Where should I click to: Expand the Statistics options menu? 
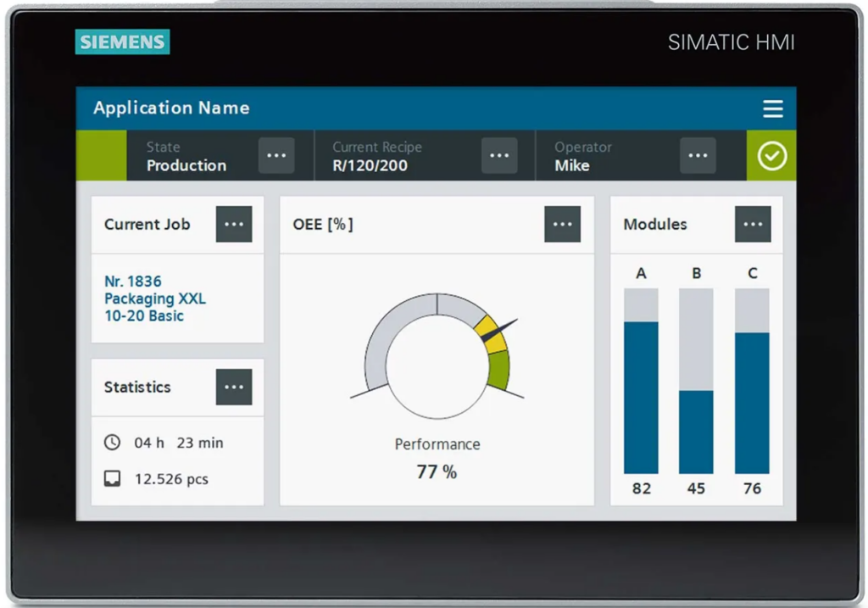234,387
